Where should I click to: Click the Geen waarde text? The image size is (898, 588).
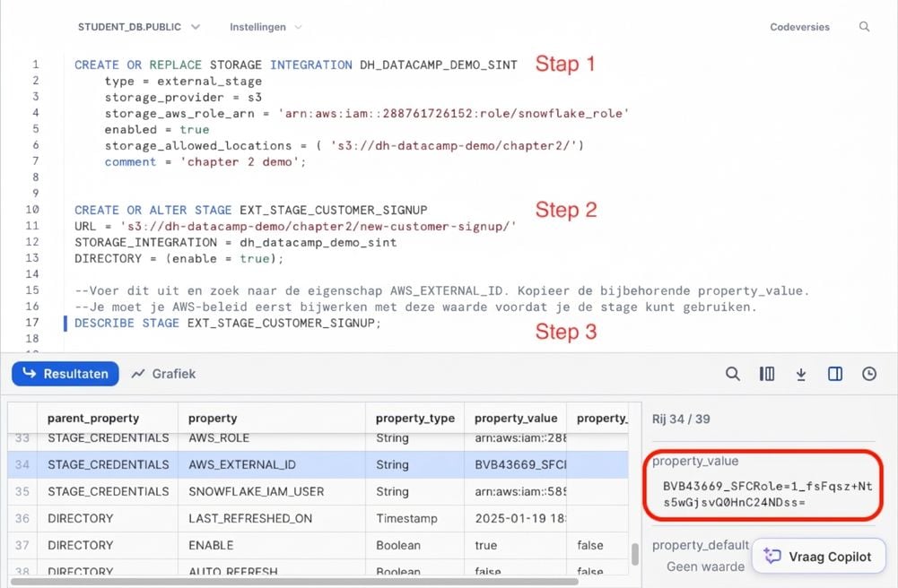tap(705, 566)
